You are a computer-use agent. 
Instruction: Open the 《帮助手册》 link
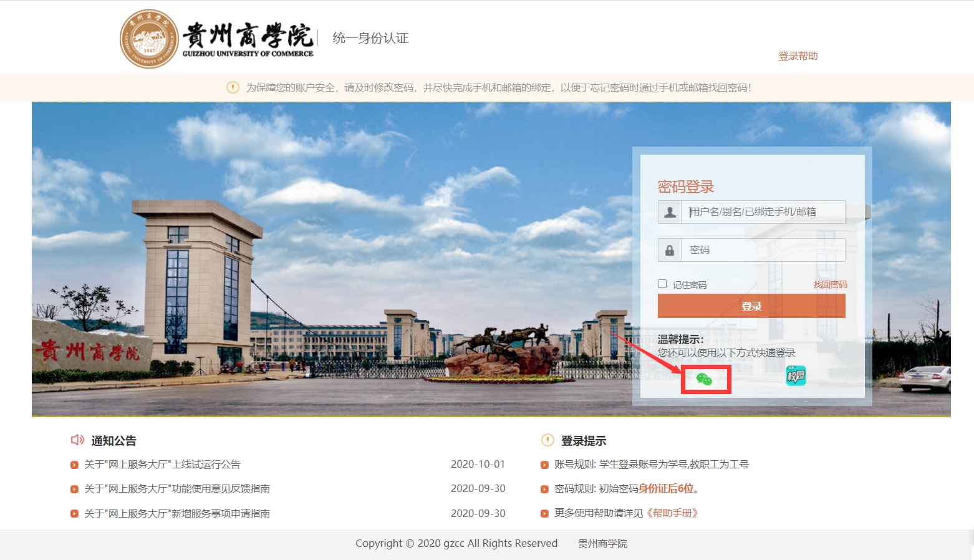click(x=672, y=513)
